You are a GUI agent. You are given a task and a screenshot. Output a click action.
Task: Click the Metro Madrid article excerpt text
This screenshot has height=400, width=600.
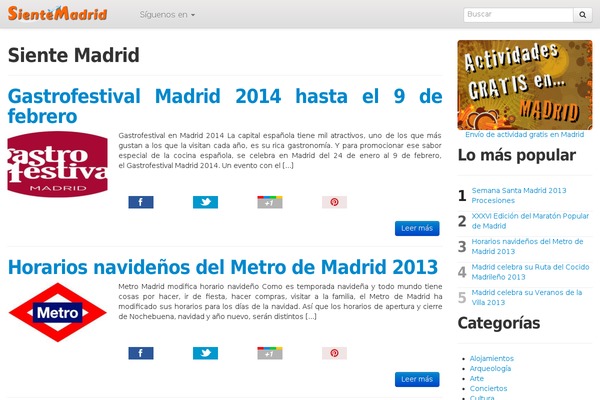coord(280,301)
